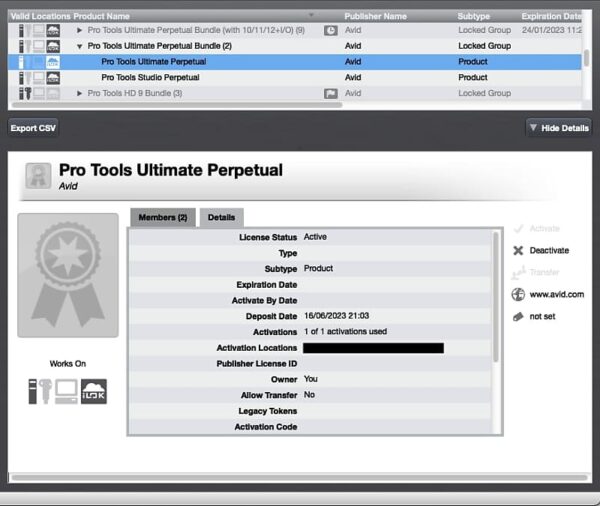Switch to the Details tab
The height and width of the screenshot is (506, 600).
[222, 217]
